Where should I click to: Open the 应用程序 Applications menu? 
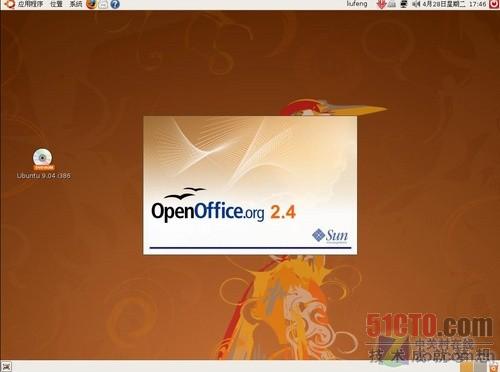point(30,4)
